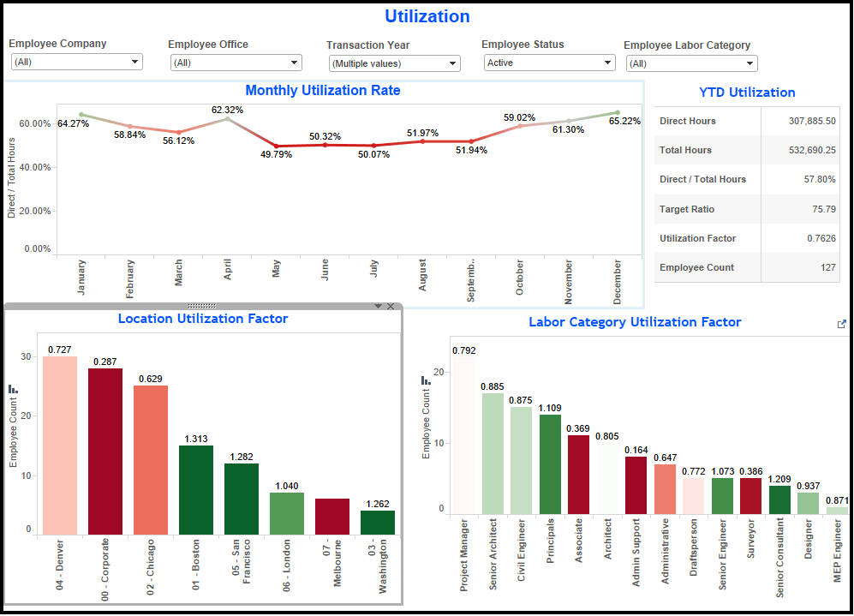854x616 pixels.
Task: Click the sort icon on the Labor Category chart
Action: [x=424, y=380]
